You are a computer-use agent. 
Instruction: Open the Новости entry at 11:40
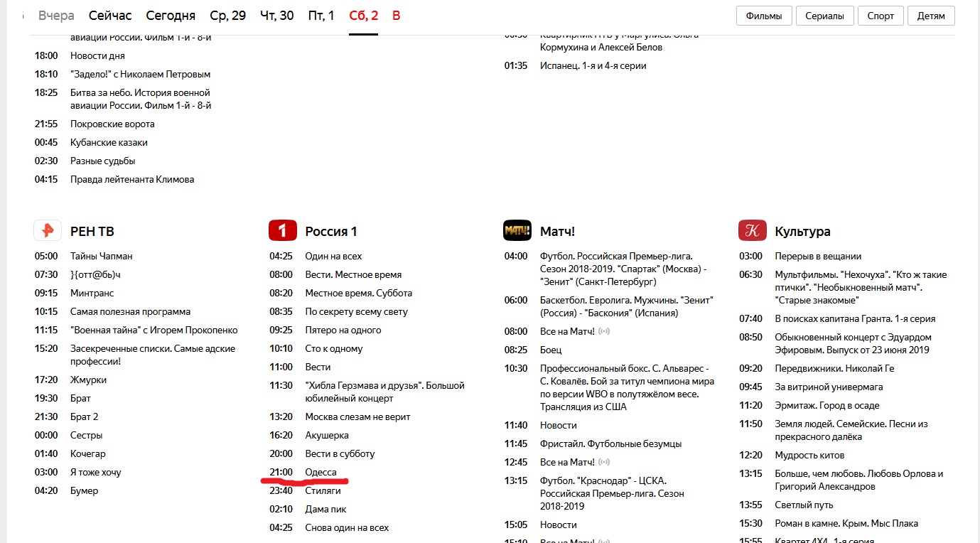(x=559, y=425)
